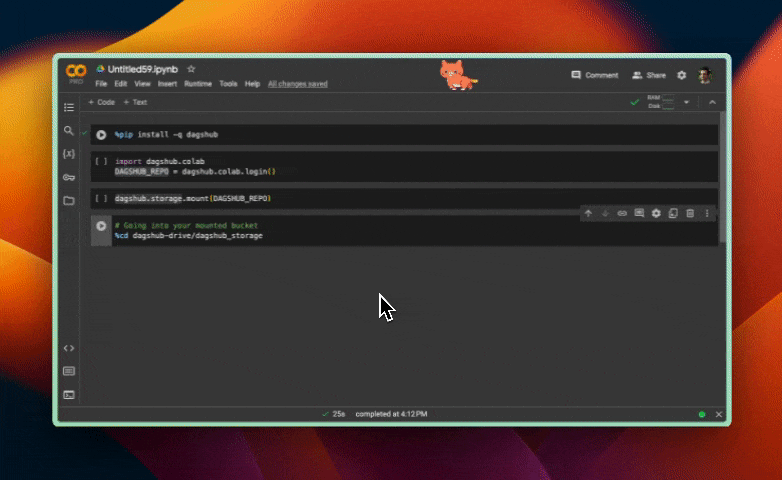782x480 pixels.
Task: Run the cd dagshub-drive cell
Action: coord(101,226)
